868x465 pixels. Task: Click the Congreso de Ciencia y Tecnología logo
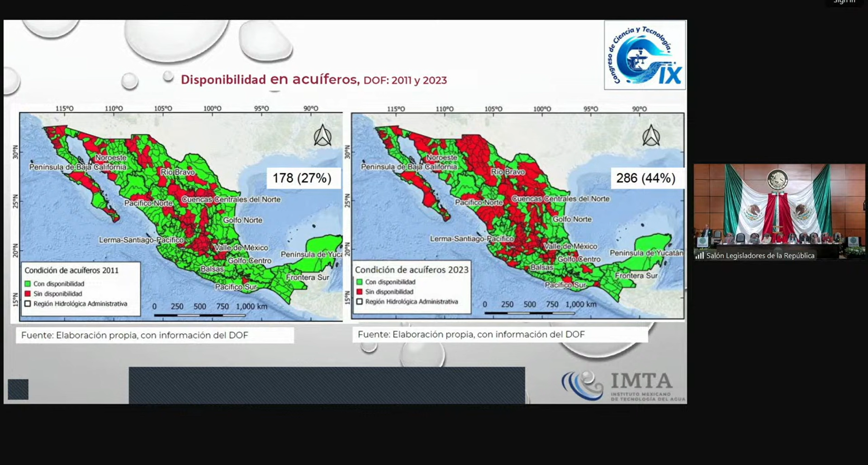[645, 55]
